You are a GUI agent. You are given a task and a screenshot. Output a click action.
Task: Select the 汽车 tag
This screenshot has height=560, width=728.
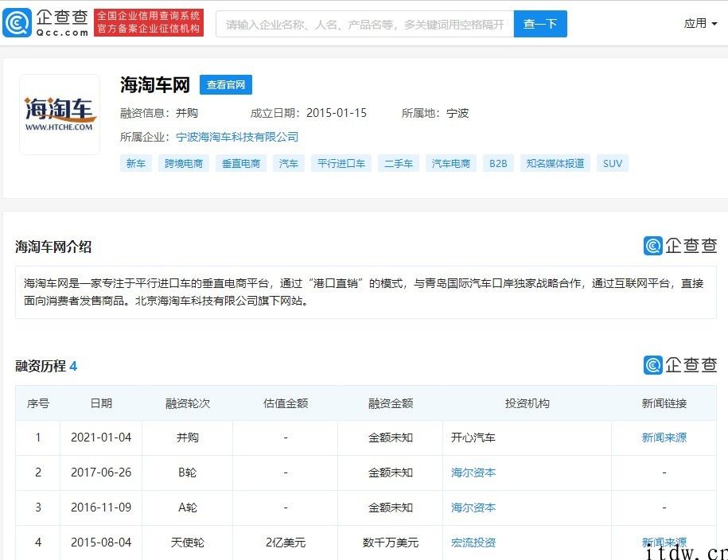(x=288, y=163)
